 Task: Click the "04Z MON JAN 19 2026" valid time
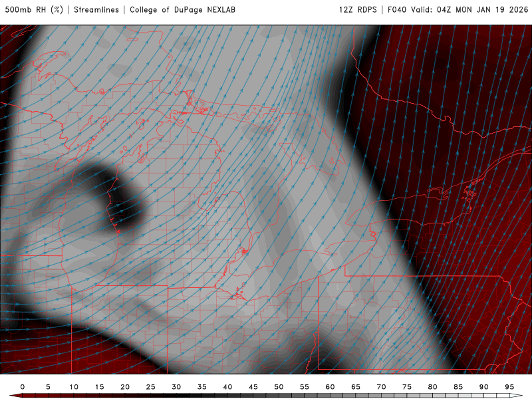pyautogui.click(x=483, y=10)
